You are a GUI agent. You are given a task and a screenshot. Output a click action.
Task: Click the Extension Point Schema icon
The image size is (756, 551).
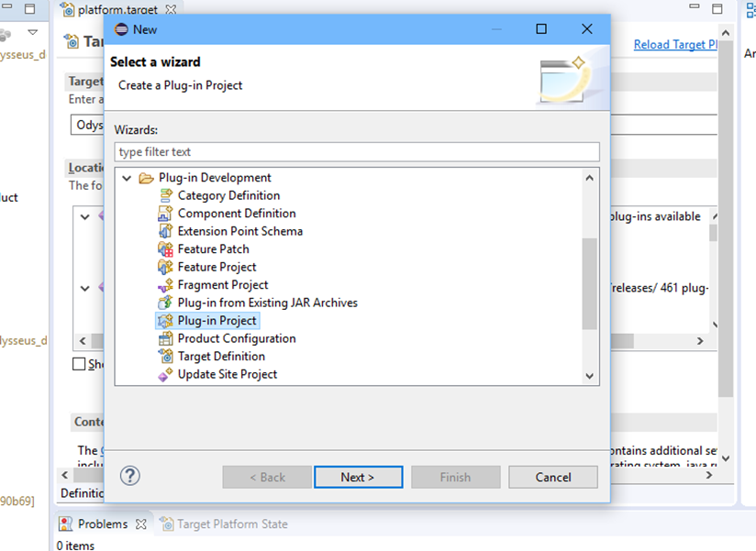point(164,230)
